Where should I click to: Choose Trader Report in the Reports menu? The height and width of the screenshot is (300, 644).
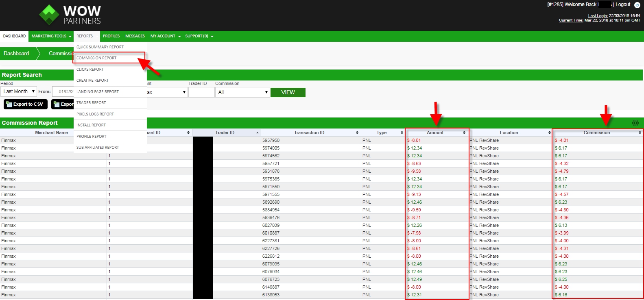(x=91, y=103)
